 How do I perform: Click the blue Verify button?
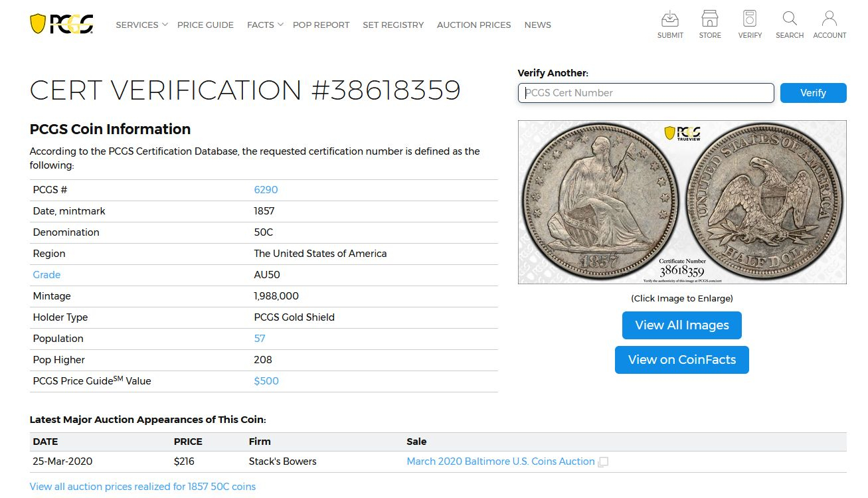click(x=813, y=93)
